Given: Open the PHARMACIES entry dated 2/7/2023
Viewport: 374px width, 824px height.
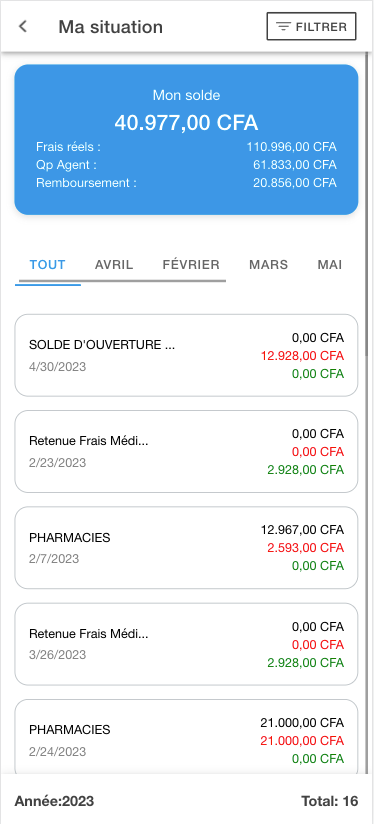Looking at the screenshot, I should coord(186,548).
